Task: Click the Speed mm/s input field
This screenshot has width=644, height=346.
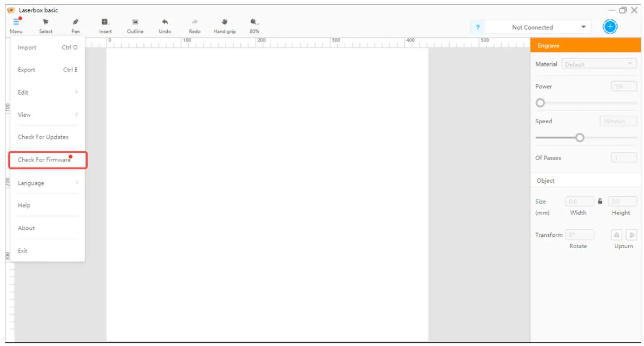Action: click(618, 121)
